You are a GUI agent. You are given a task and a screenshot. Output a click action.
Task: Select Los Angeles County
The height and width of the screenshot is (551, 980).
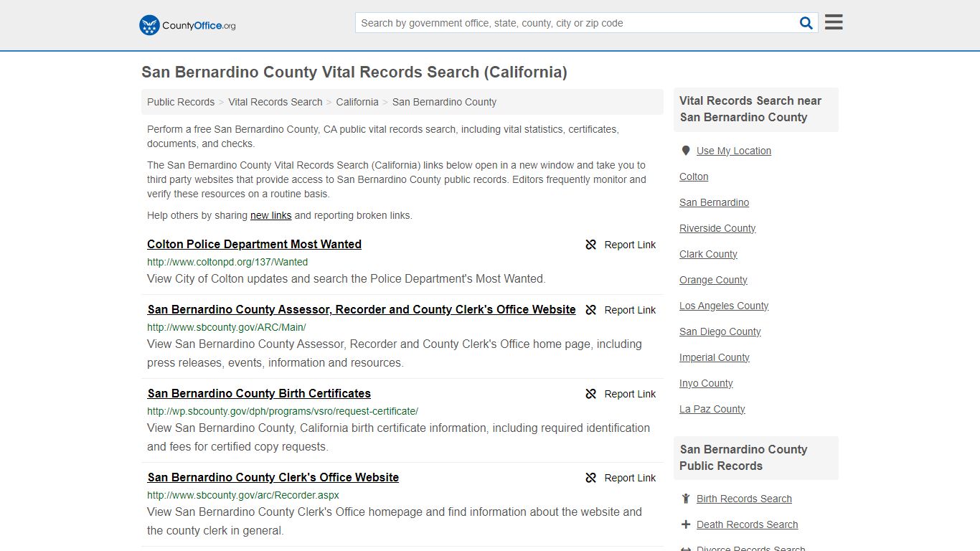point(724,306)
